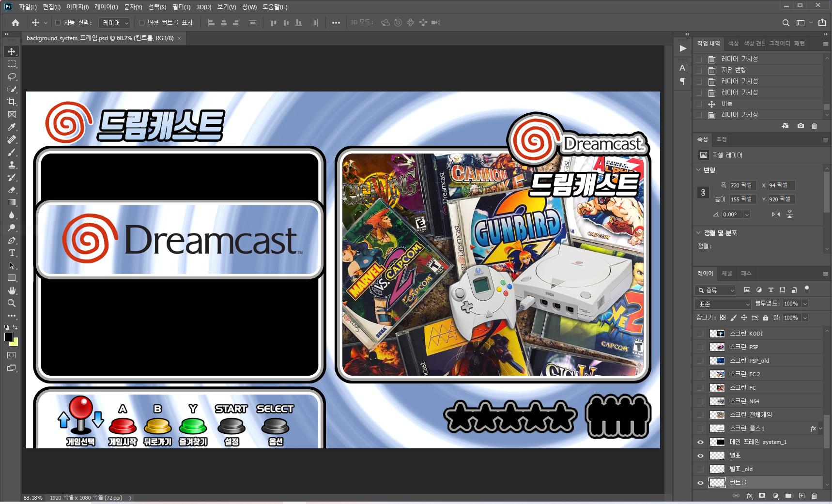Viewport: 832px width, 504px height.
Task: Open the search magnifier in options bar
Action: (786, 23)
